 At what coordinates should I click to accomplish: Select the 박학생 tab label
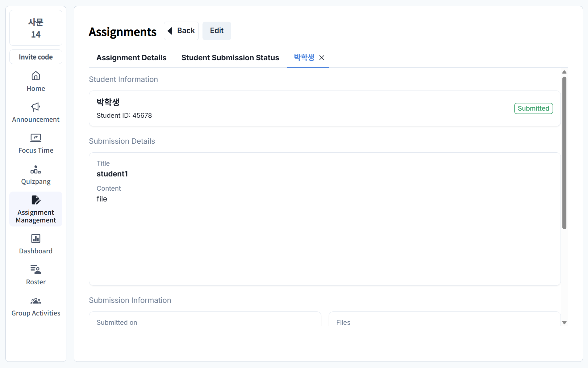[304, 58]
